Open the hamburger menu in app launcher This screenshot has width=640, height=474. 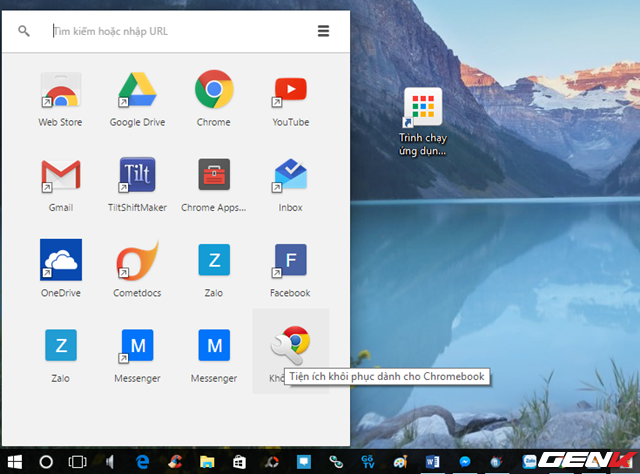point(323,31)
